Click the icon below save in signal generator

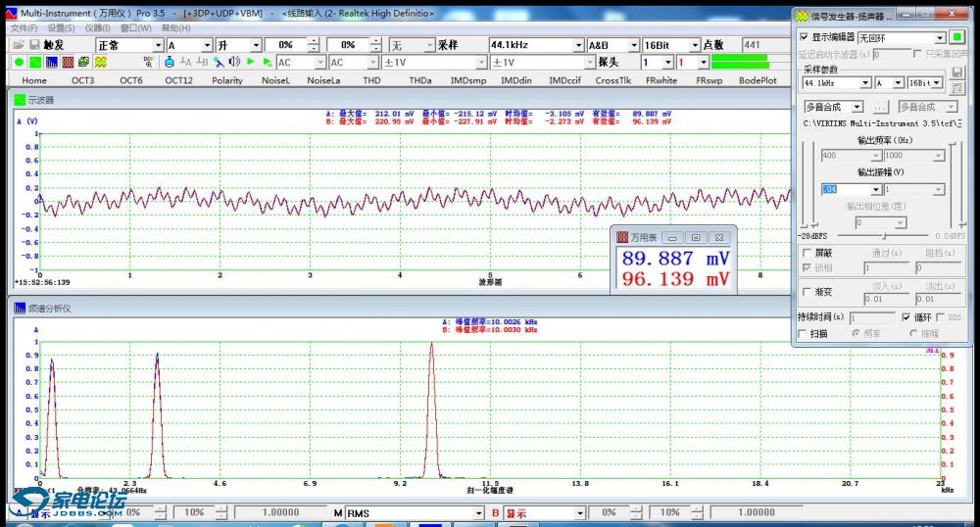(956, 88)
